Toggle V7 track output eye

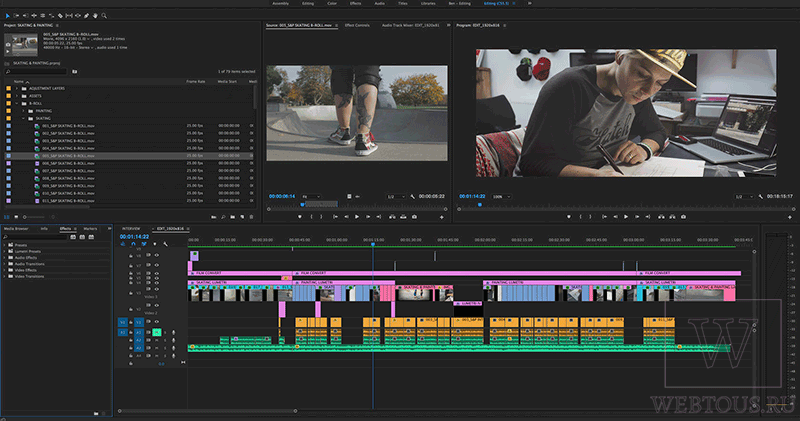157,265
